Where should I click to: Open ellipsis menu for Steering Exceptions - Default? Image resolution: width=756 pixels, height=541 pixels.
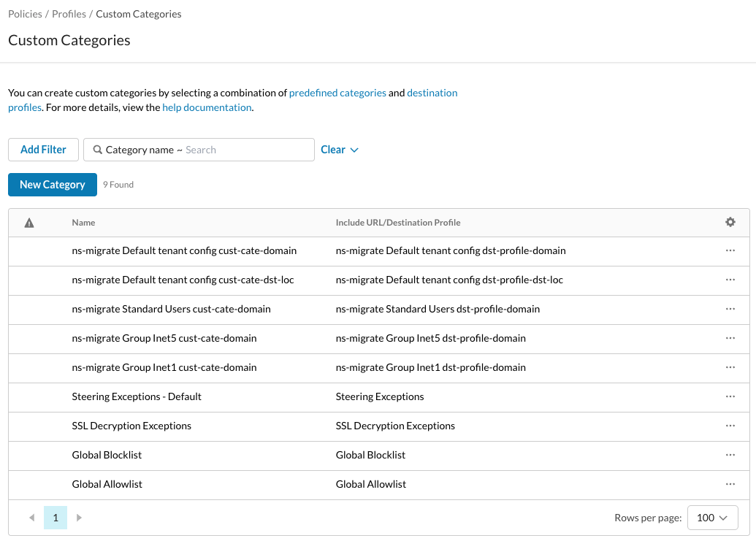730,396
